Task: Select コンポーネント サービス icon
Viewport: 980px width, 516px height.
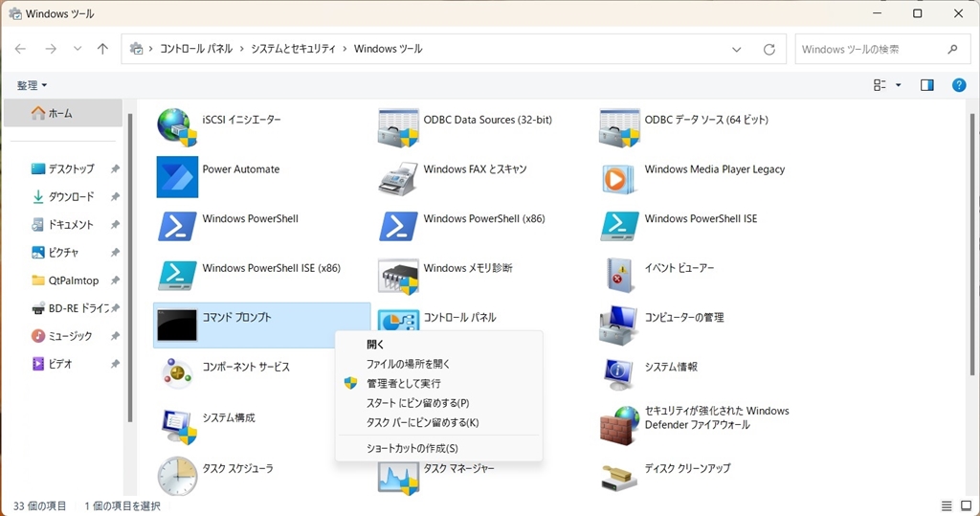Action: pyautogui.click(x=177, y=373)
